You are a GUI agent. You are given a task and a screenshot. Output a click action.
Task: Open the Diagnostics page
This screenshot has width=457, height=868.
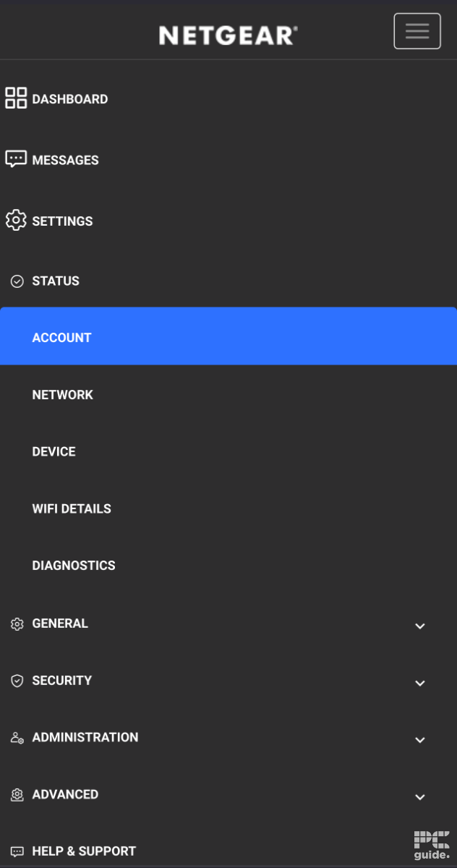point(74,565)
